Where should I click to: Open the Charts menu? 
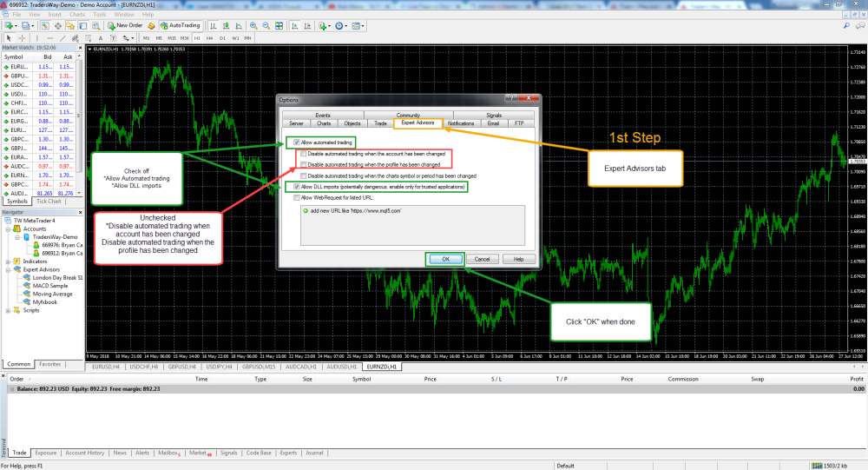77,15
